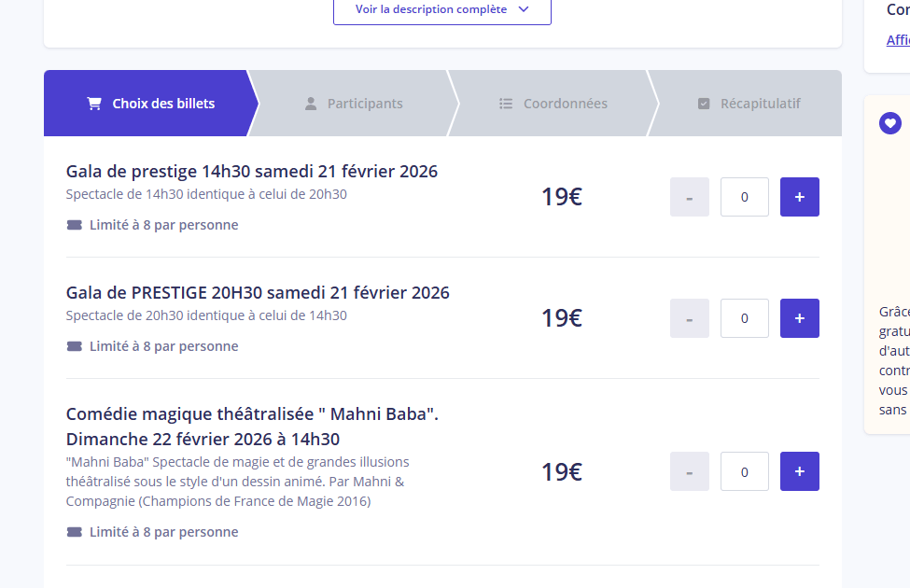Click ticket icon under Mahni Baba show
910x588 pixels.
coord(75,532)
